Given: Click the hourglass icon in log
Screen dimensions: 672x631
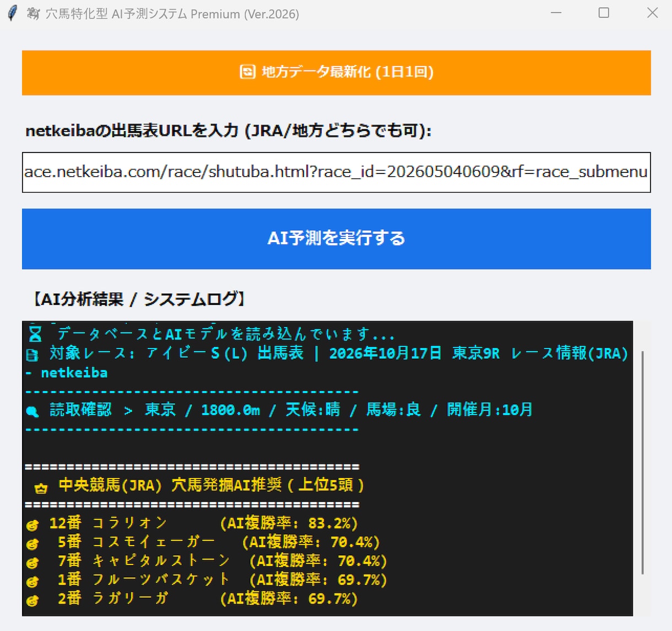Looking at the screenshot, I should 35,334.
